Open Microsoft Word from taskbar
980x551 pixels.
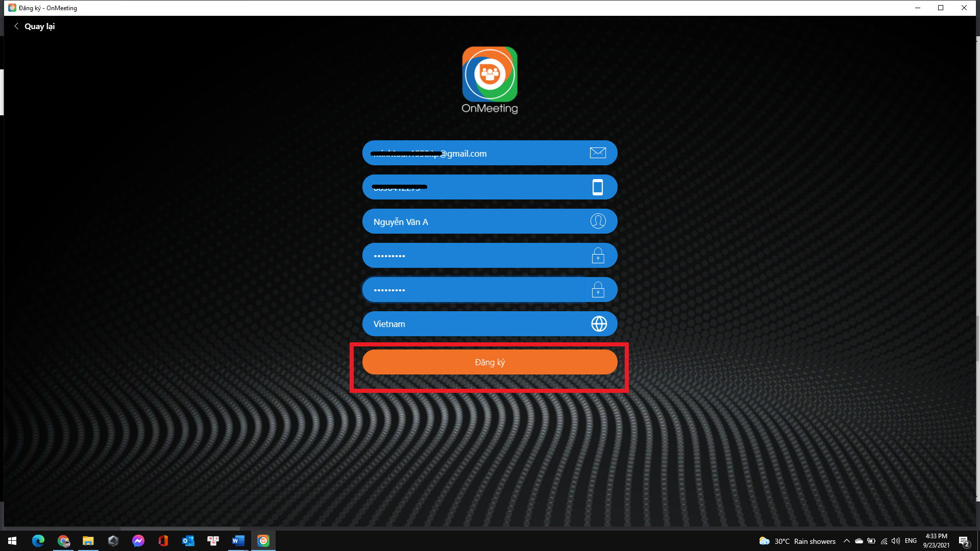coord(238,541)
